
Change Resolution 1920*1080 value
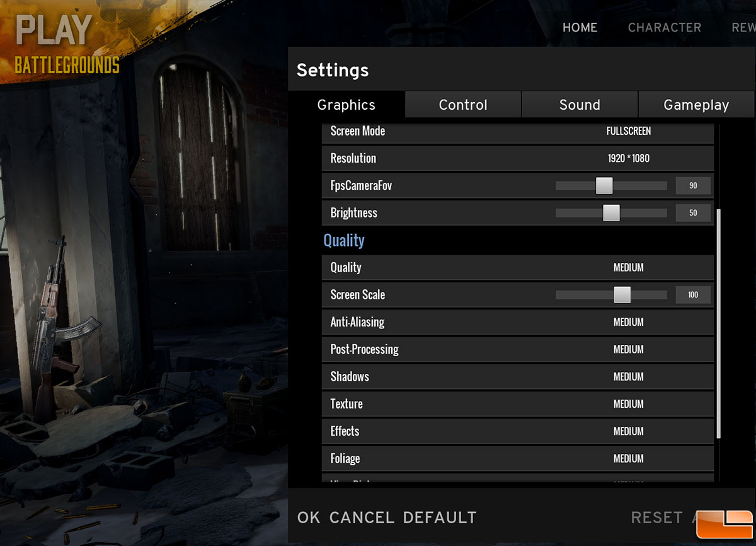click(x=628, y=158)
